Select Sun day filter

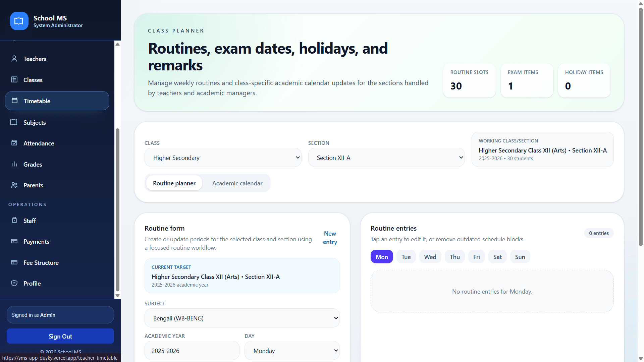520,257
